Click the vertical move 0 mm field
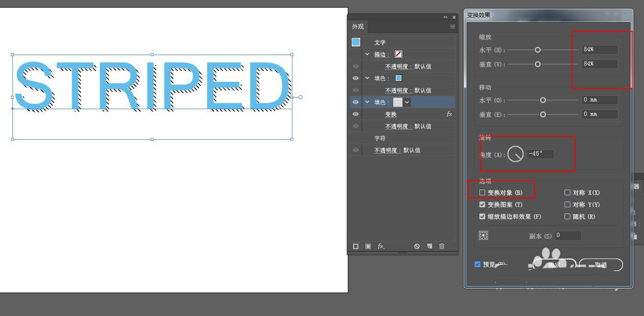The image size is (644, 316). 600,114
